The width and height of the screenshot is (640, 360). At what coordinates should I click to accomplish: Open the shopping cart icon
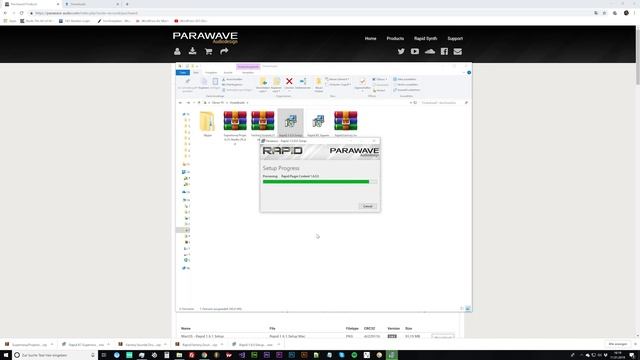[209, 51]
